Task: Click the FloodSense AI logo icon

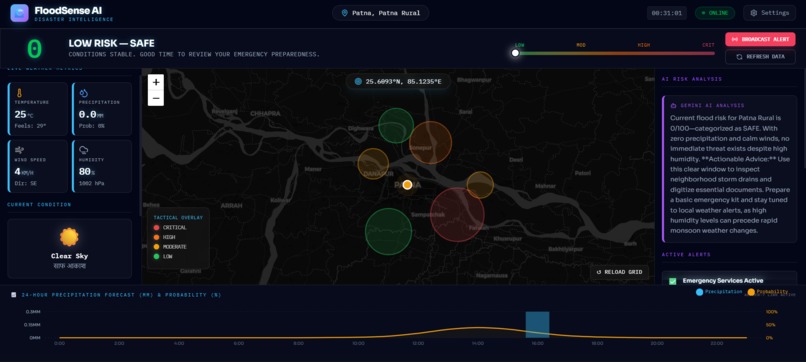Action: [20, 13]
